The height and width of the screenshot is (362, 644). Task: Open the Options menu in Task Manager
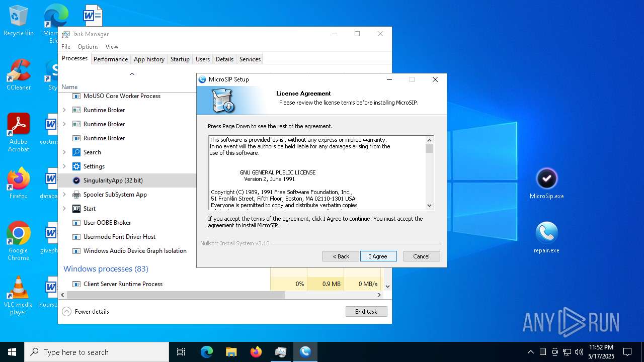[x=88, y=47]
